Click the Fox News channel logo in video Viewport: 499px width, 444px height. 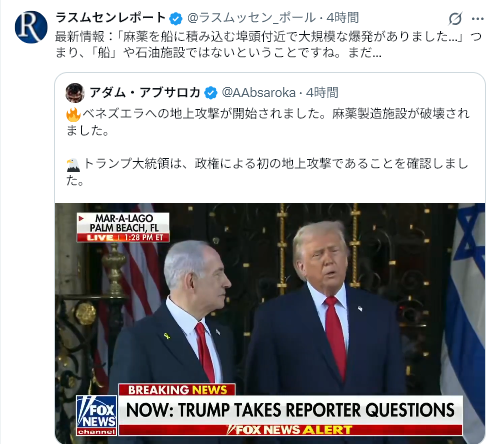97,415
